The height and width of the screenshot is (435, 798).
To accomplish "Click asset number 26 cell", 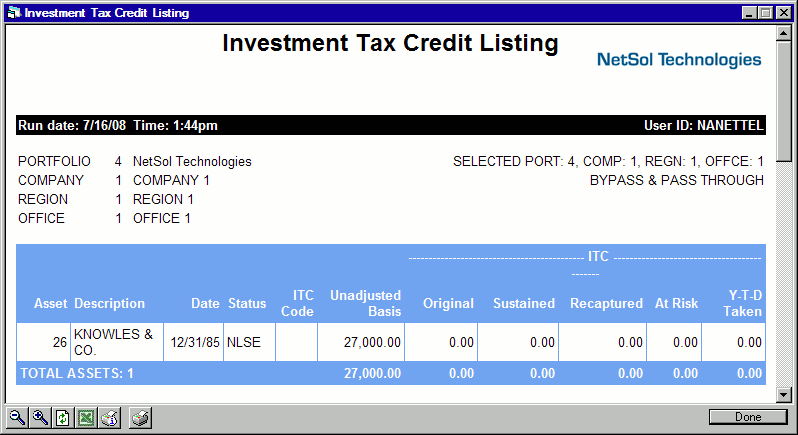I will [44, 342].
